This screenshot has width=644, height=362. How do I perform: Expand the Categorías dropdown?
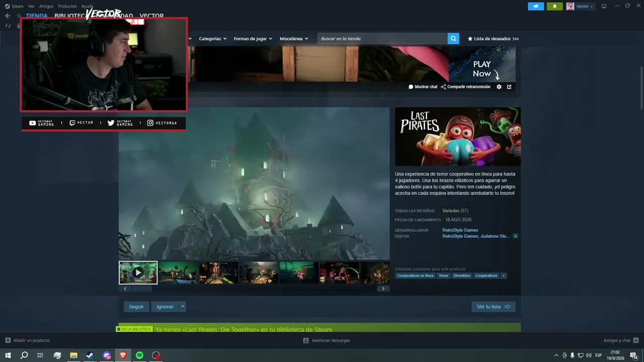pyautogui.click(x=212, y=39)
